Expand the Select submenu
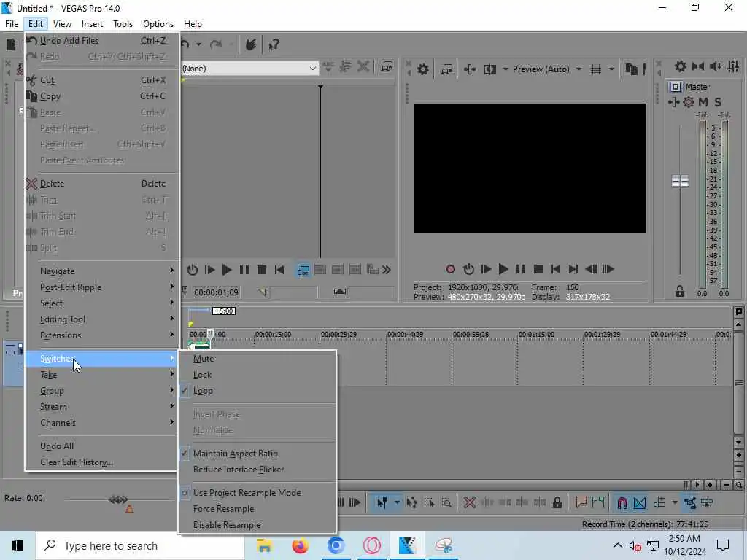Image resolution: width=747 pixels, height=560 pixels. 101,303
